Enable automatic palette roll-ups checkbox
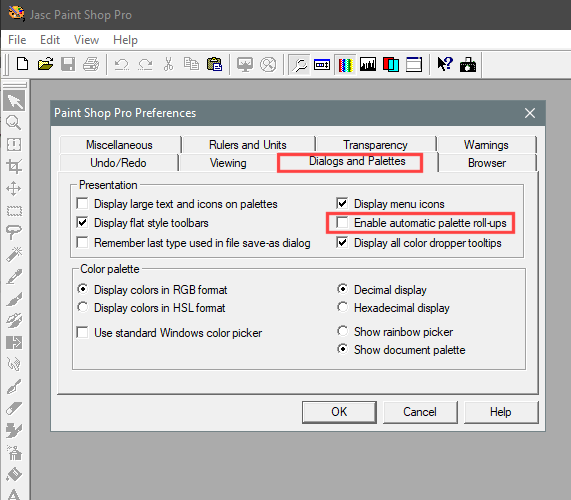The width and height of the screenshot is (571, 500). tap(342, 222)
